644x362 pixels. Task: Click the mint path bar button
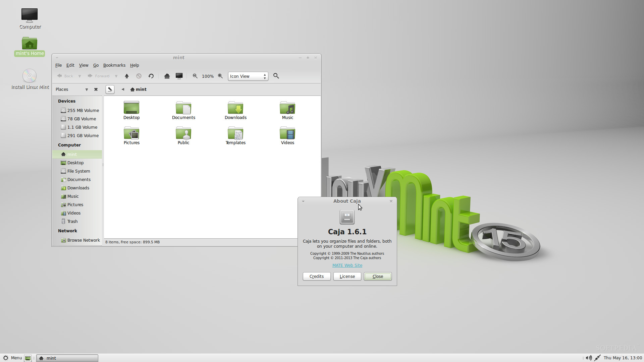coord(139,89)
